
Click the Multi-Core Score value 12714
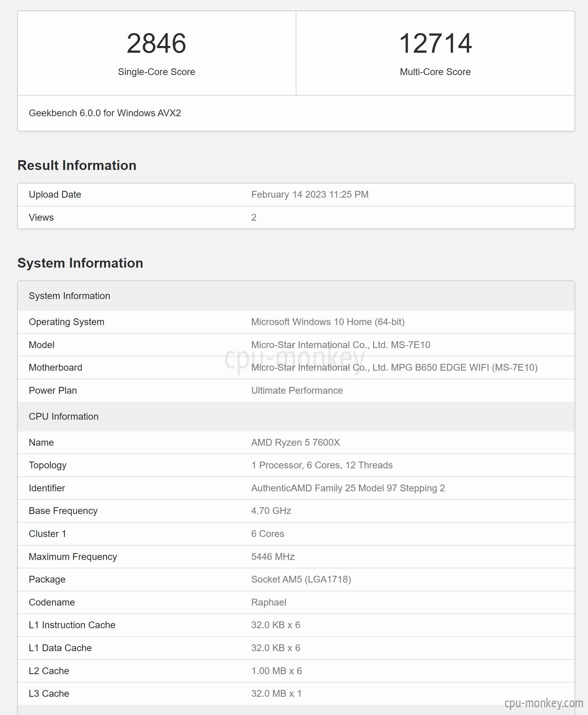[435, 43]
